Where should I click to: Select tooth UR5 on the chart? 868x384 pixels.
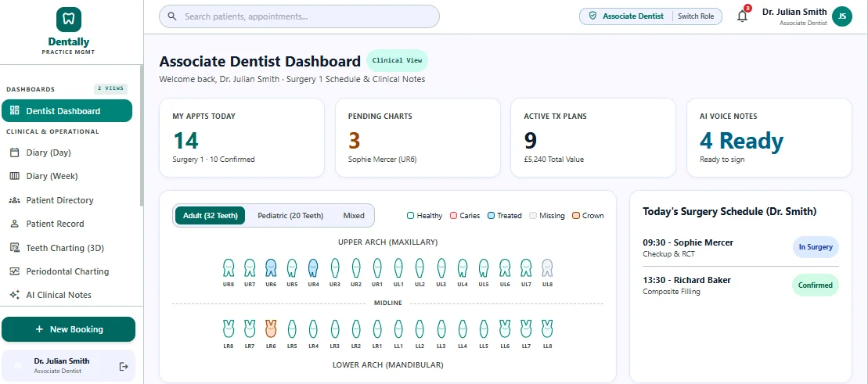[292, 267]
